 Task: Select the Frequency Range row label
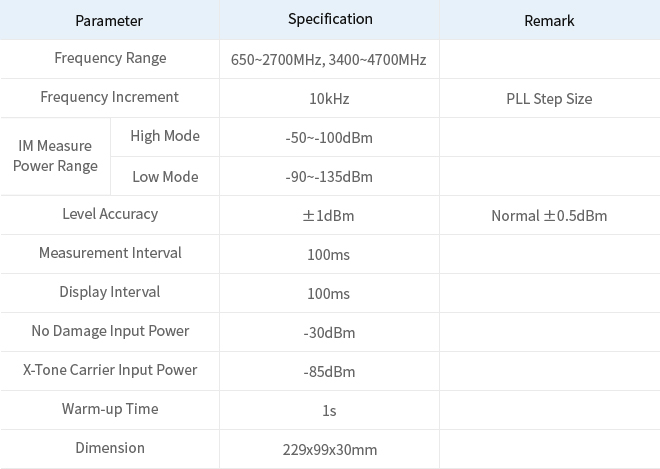click(x=110, y=58)
